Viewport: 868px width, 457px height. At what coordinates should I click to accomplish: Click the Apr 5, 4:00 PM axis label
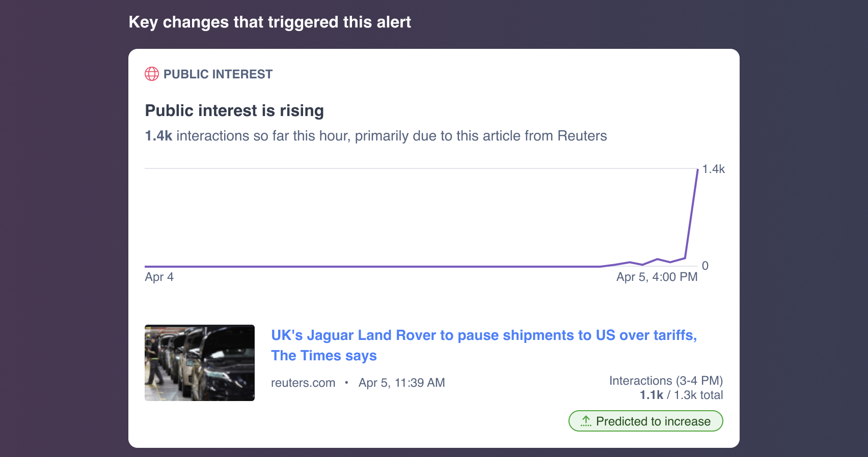pyautogui.click(x=657, y=277)
